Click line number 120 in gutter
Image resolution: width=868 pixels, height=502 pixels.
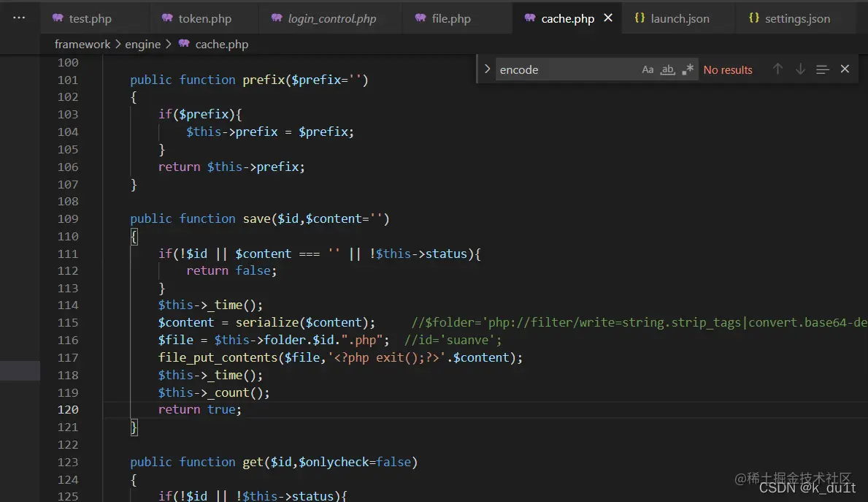pos(68,409)
